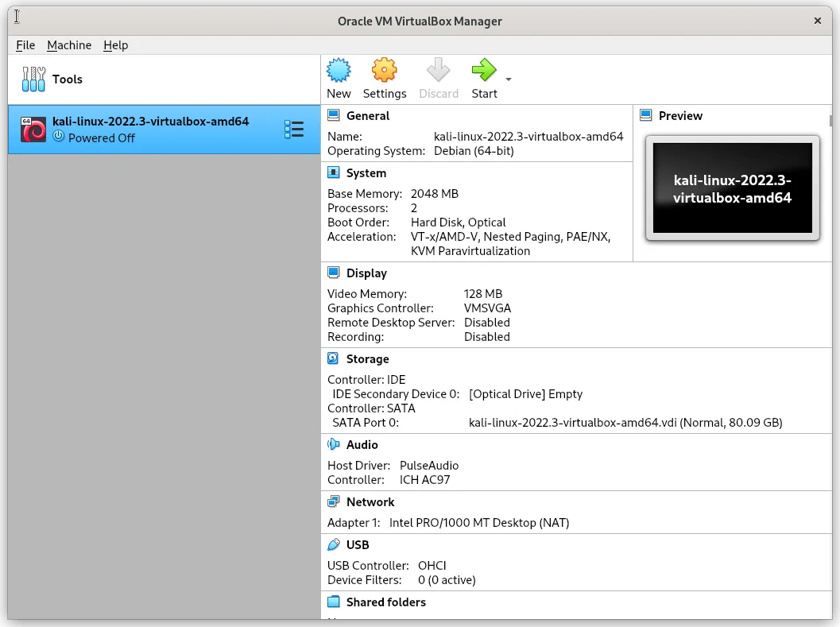The image size is (840, 627).
Task: Click the Video Memory value 128 MB
Action: pos(483,294)
